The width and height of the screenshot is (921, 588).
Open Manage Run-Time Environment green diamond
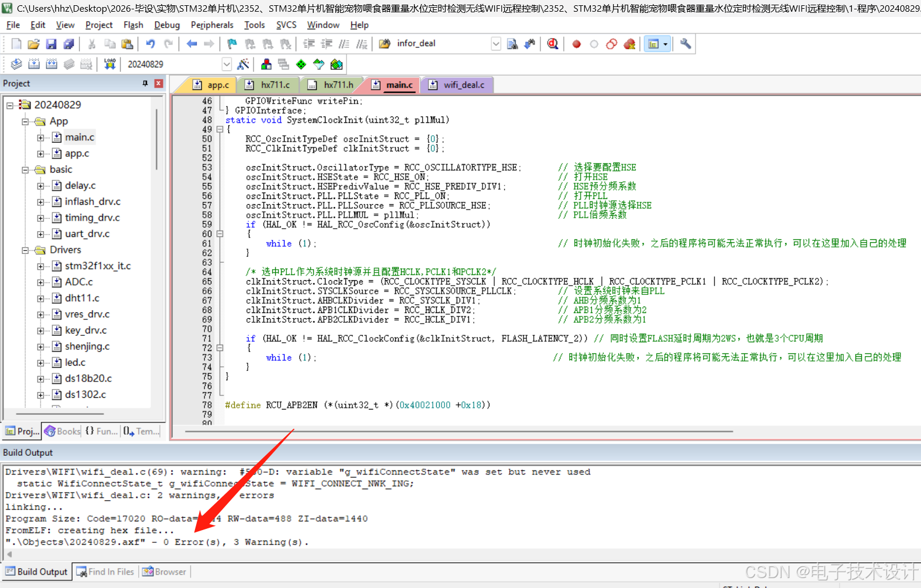coord(301,64)
